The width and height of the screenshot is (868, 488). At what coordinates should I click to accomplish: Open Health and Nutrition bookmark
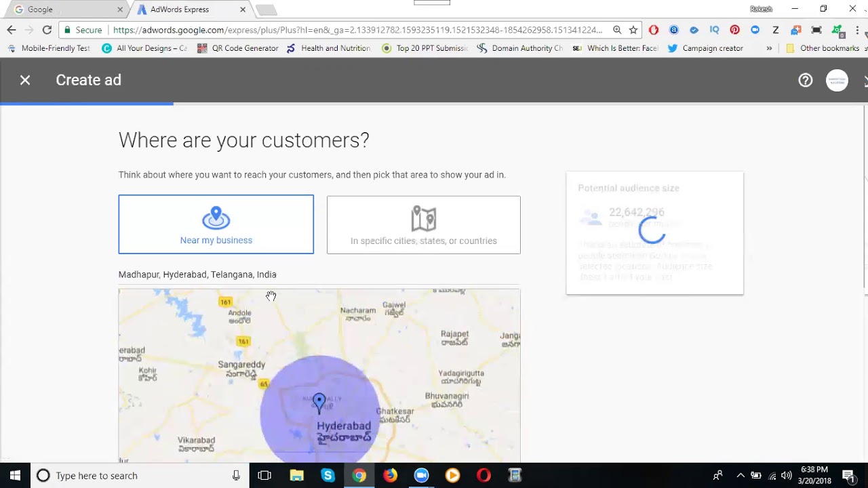click(328, 48)
